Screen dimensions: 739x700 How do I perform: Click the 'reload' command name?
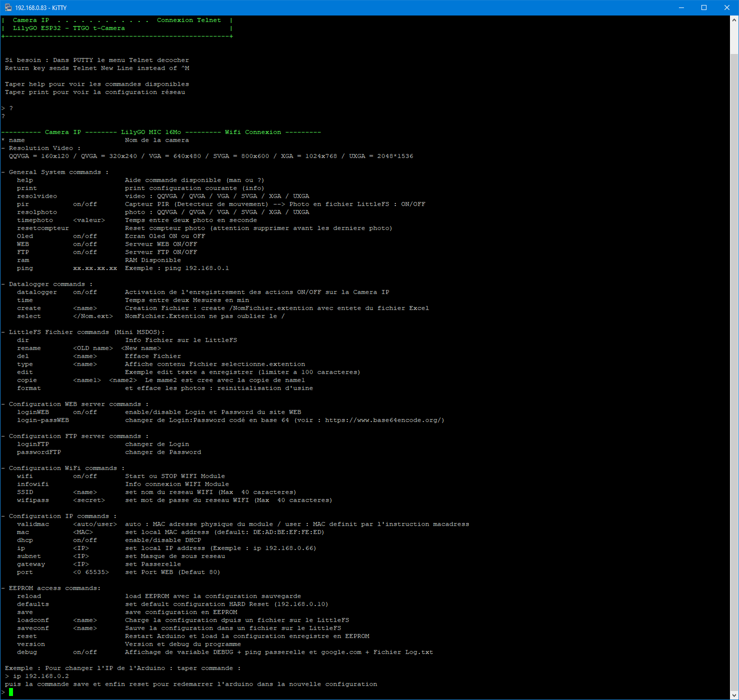[29, 596]
